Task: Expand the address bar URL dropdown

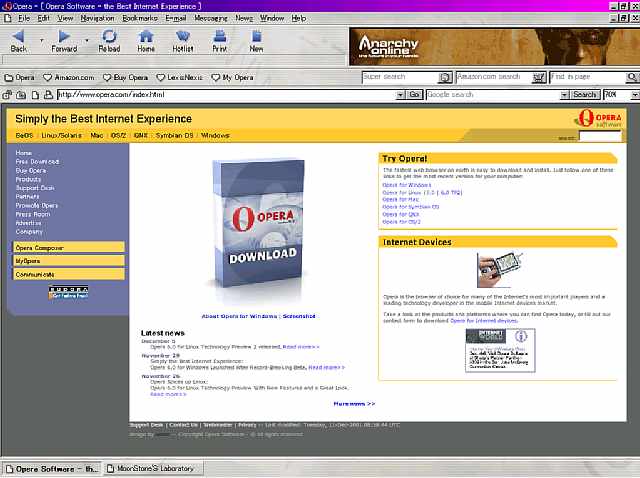Action: (400, 95)
